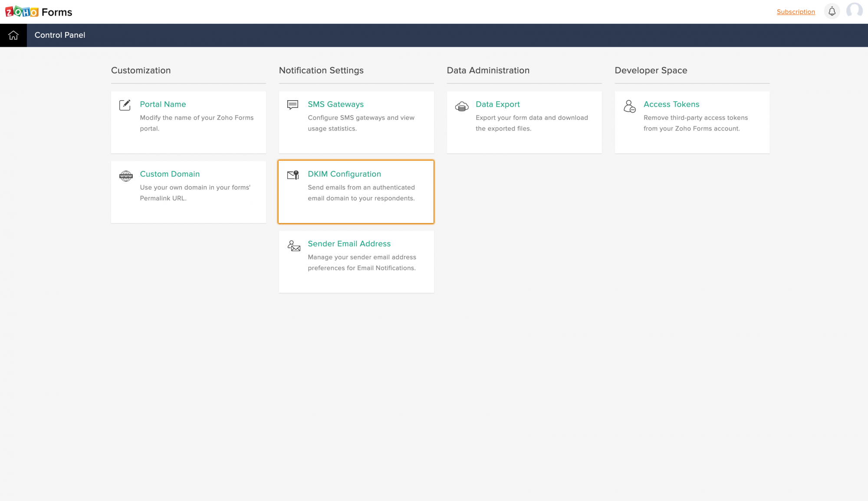Open Sender Email Address settings

[x=349, y=244]
